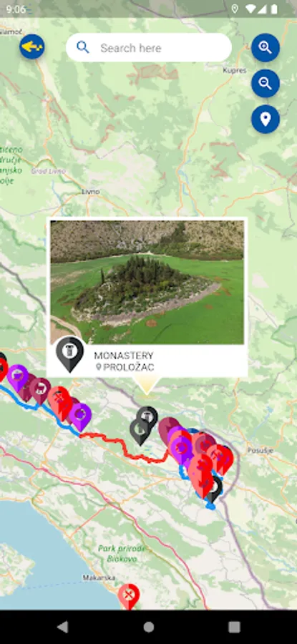
Task: Open the monastery photo in the popup
Action: [x=147, y=282]
